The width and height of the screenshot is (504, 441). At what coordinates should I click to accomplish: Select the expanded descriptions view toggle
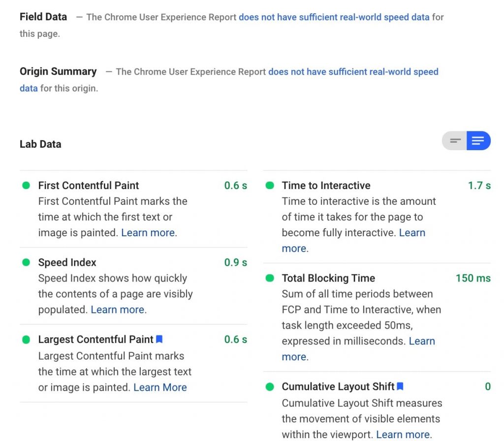[477, 140]
